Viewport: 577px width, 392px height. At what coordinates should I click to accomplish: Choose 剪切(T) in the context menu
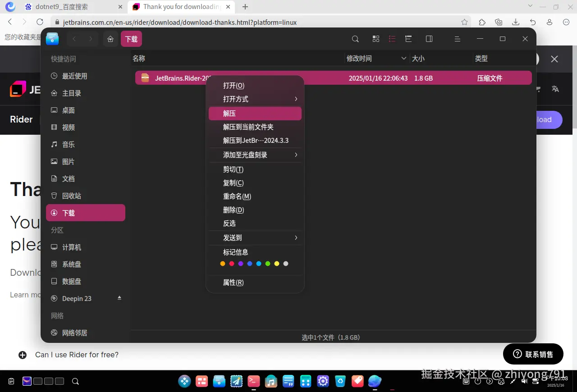255,169
